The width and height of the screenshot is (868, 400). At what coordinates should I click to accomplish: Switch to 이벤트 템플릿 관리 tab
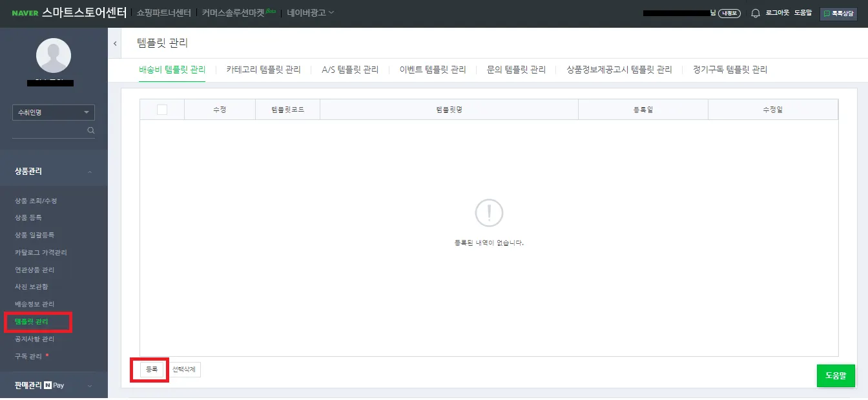tap(433, 70)
